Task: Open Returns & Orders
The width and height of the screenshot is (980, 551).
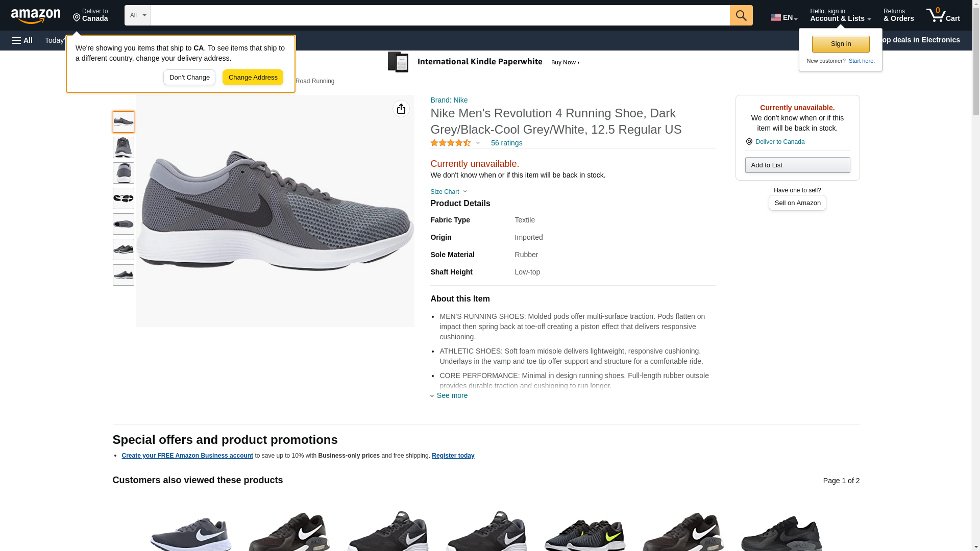Action: point(898,15)
